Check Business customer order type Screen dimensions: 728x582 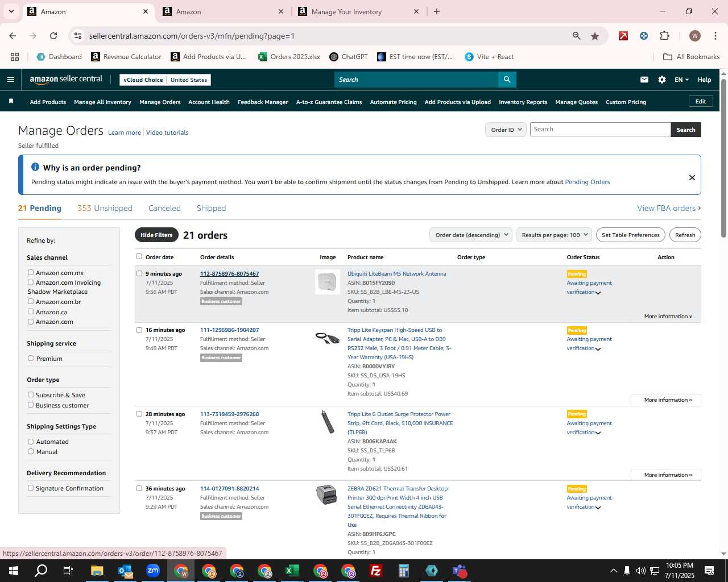(x=31, y=405)
